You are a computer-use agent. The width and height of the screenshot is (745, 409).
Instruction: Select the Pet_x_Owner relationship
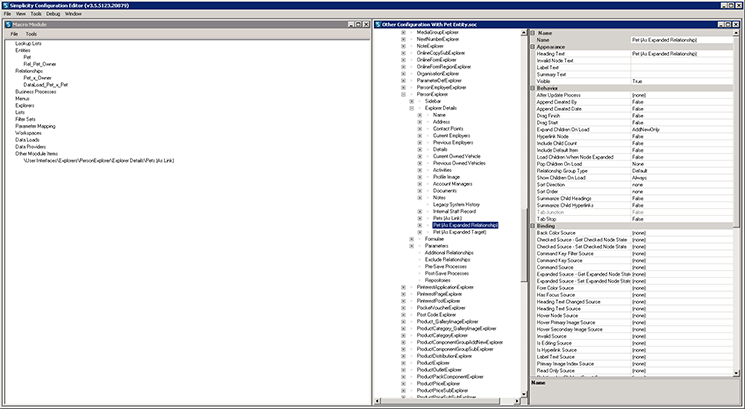[x=38, y=78]
